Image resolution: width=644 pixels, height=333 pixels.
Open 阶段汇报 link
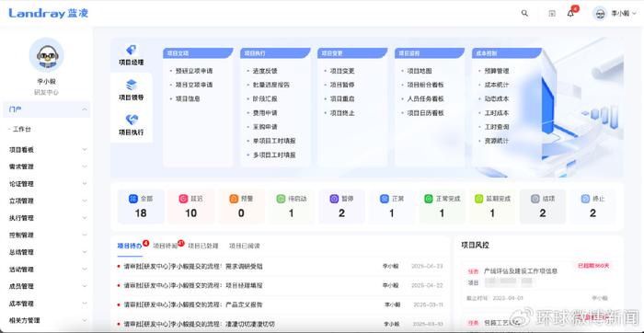click(x=265, y=99)
